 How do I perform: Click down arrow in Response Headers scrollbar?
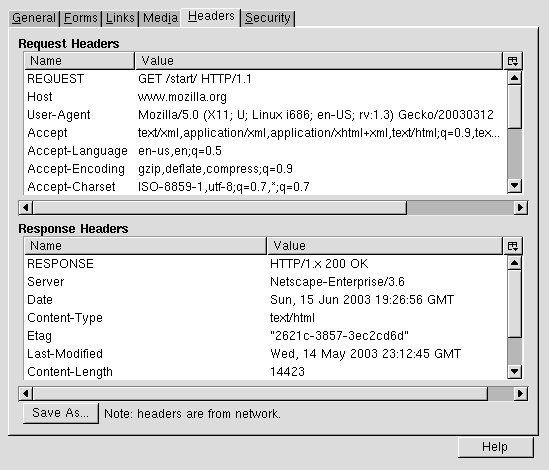point(514,371)
